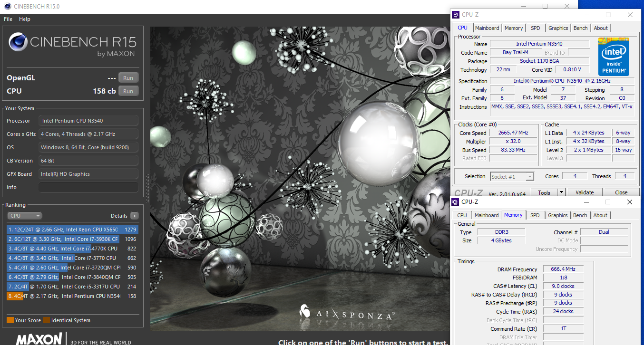Select CPU tab in upper CPU-Z window
644x345 pixels.
point(462,28)
